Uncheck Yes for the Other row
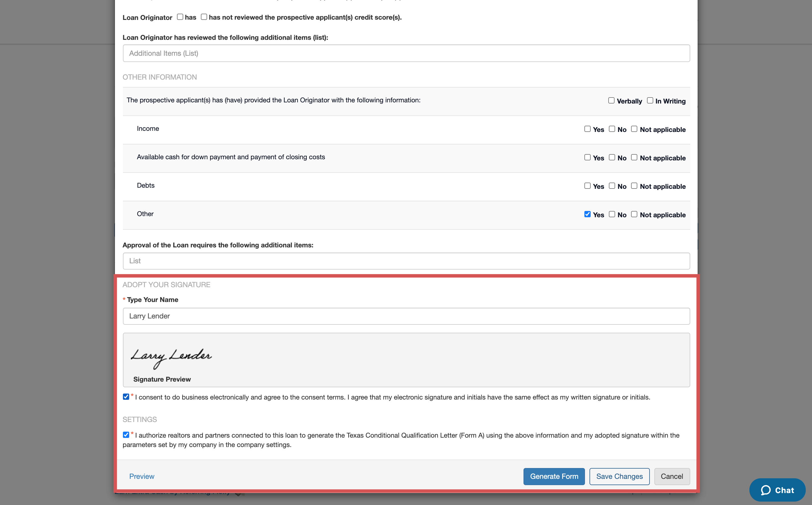 (588, 214)
